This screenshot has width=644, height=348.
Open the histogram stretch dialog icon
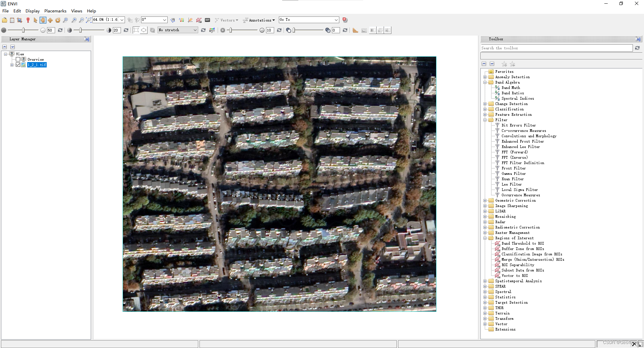[212, 30]
